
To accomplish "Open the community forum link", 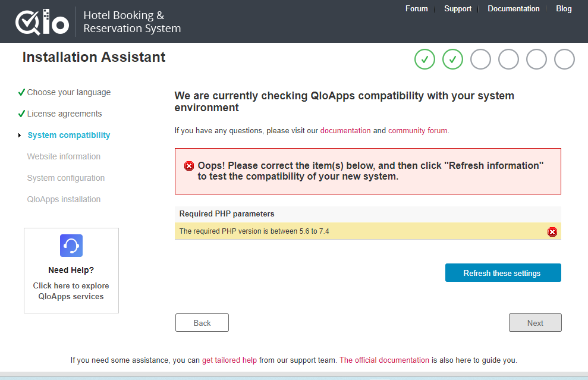I will 418,131.
